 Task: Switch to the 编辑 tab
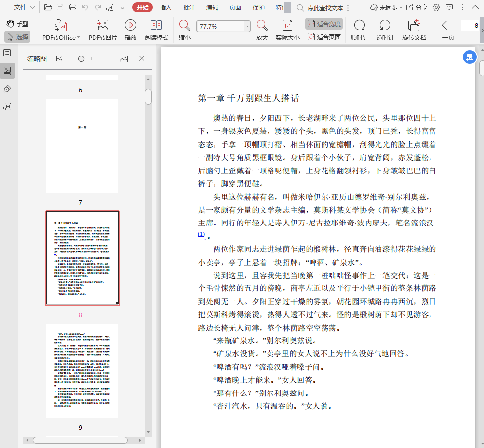212,8
